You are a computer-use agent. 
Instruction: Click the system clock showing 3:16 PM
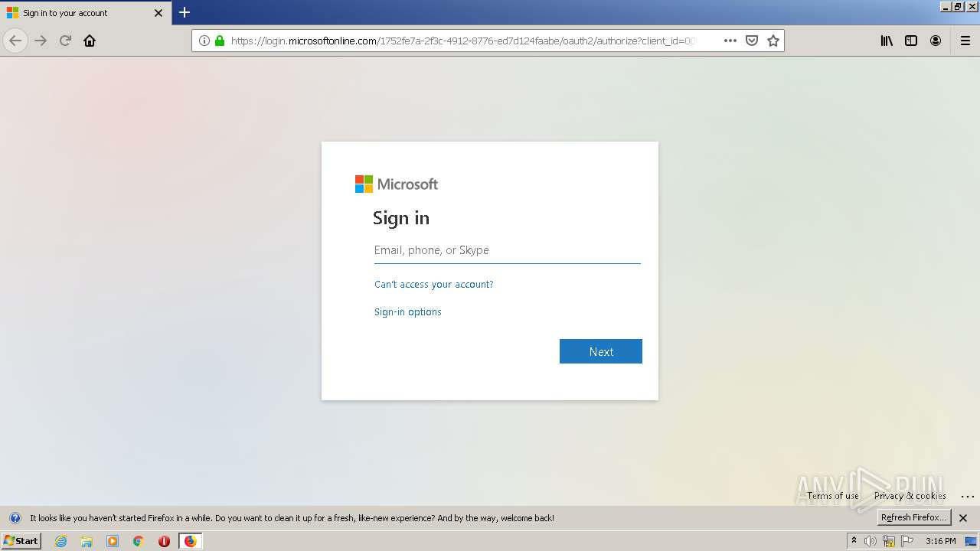(940, 541)
